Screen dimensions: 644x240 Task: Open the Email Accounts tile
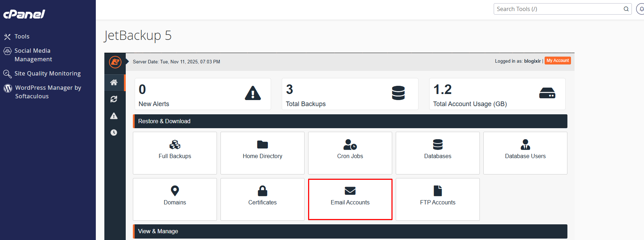350,199
